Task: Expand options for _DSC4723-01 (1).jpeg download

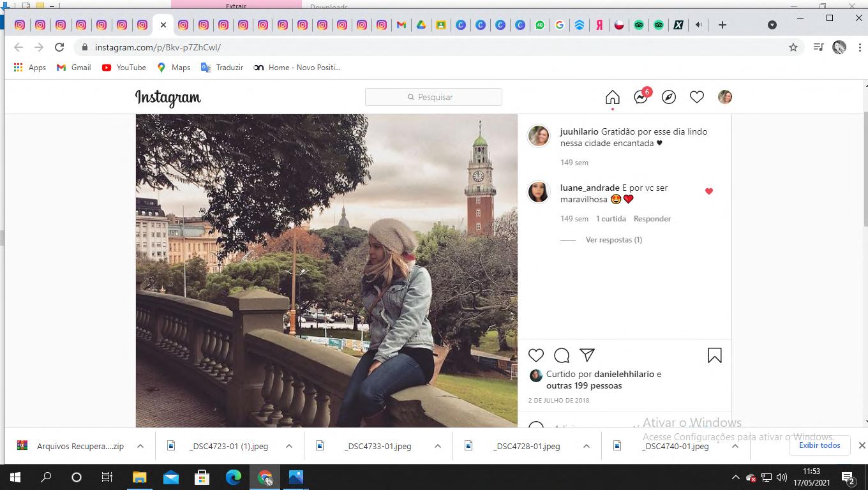Action: (x=289, y=446)
